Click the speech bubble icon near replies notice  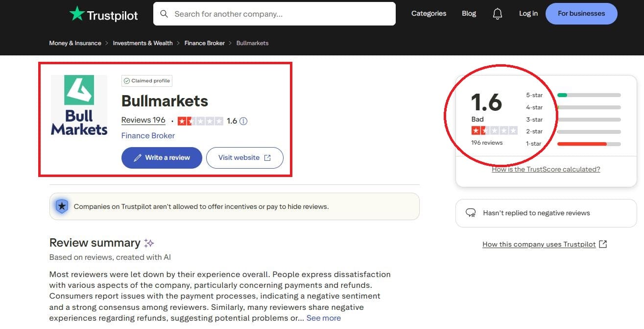[x=471, y=213]
